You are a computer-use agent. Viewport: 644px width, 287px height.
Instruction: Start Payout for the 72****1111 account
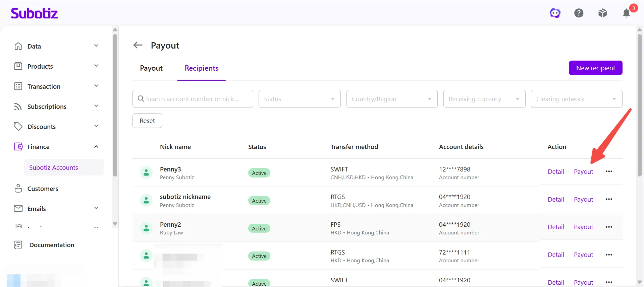pos(583,255)
